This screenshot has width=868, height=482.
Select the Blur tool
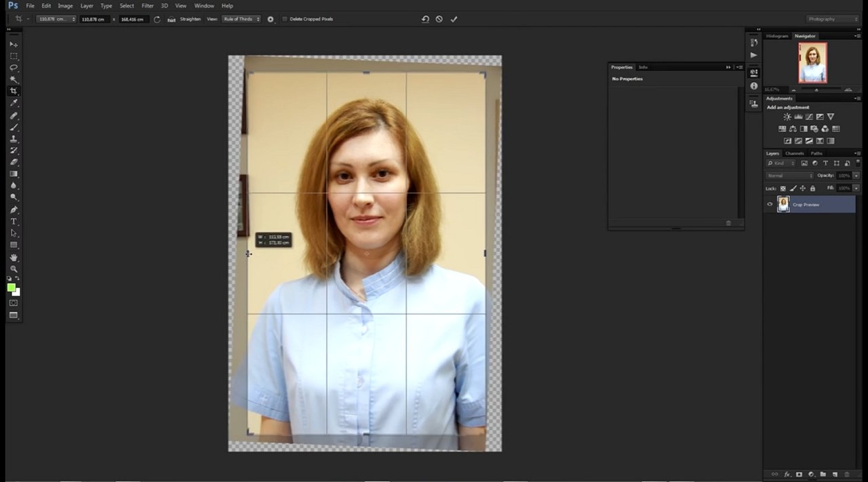point(14,186)
